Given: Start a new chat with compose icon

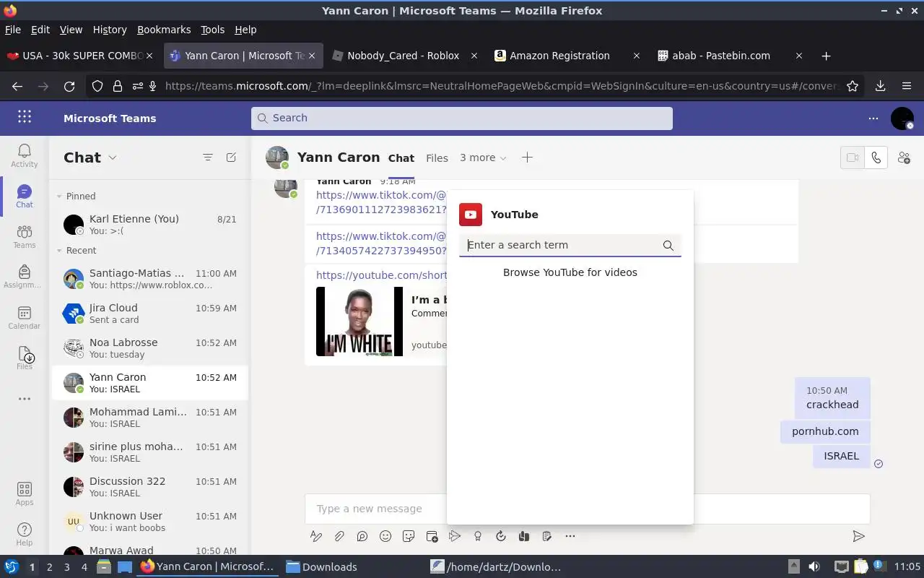Looking at the screenshot, I should (x=231, y=158).
